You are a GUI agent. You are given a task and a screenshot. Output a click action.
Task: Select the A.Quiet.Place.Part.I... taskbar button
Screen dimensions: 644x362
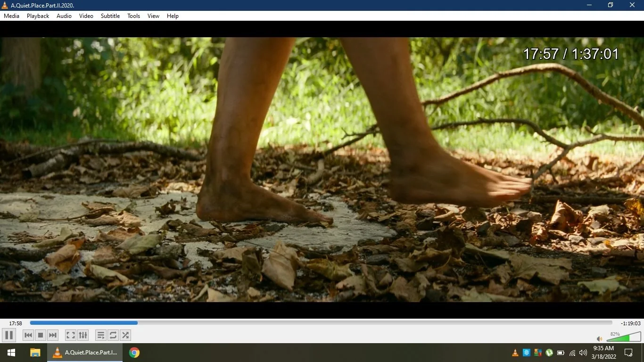pos(85,353)
